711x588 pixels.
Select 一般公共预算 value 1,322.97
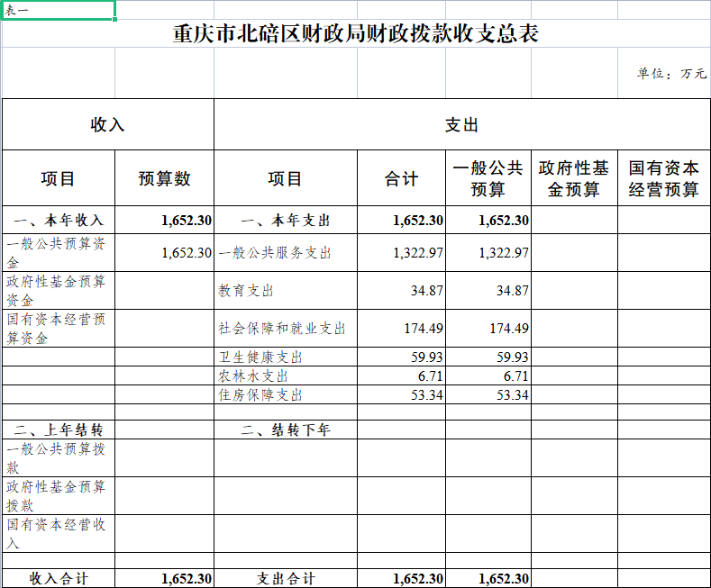tap(488, 253)
